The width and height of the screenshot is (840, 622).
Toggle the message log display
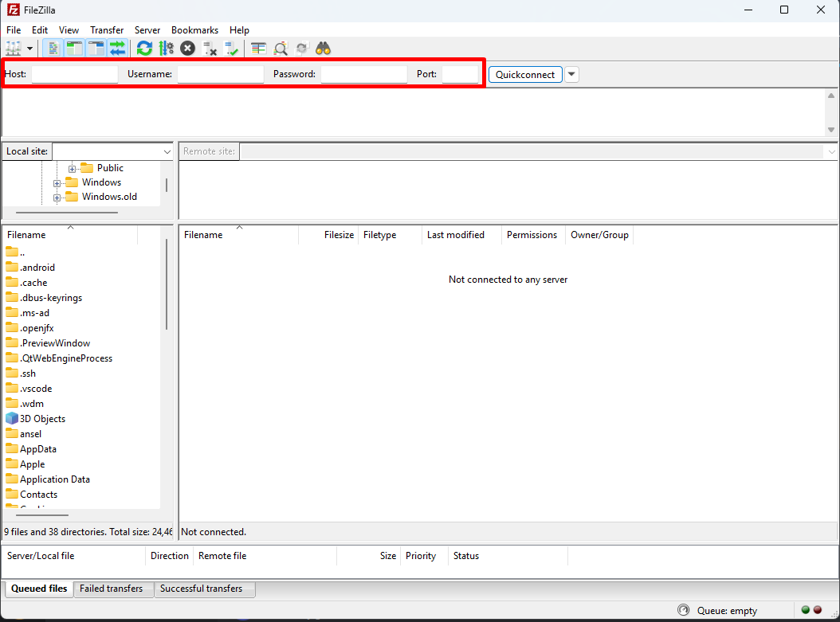click(53, 48)
